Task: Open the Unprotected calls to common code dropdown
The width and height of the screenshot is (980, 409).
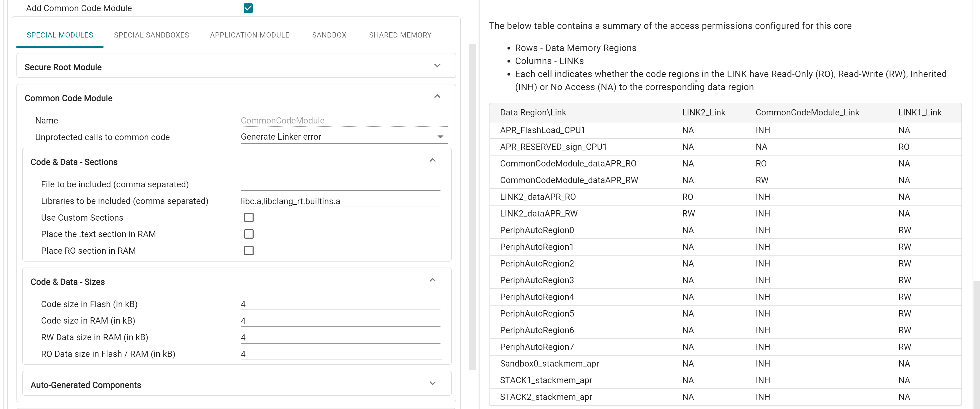Action: click(x=440, y=137)
